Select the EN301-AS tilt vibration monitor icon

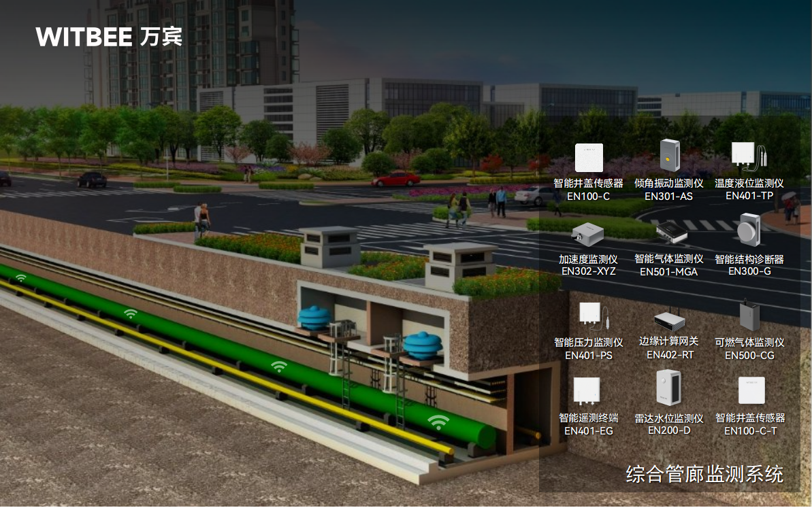(669, 156)
